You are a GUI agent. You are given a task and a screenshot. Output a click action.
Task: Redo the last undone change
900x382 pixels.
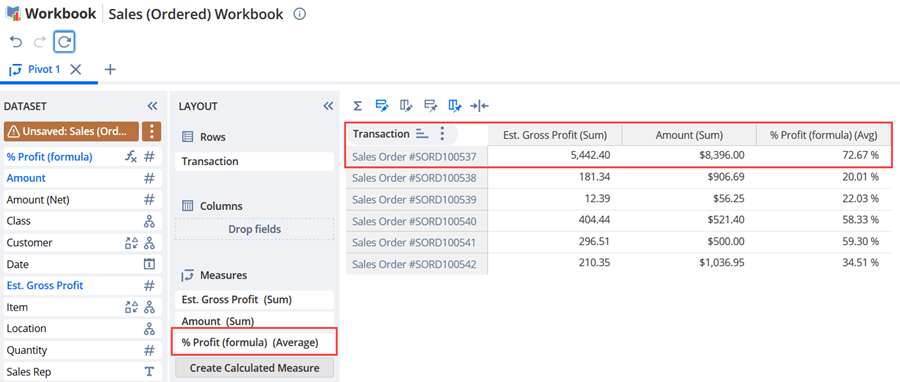[40, 42]
